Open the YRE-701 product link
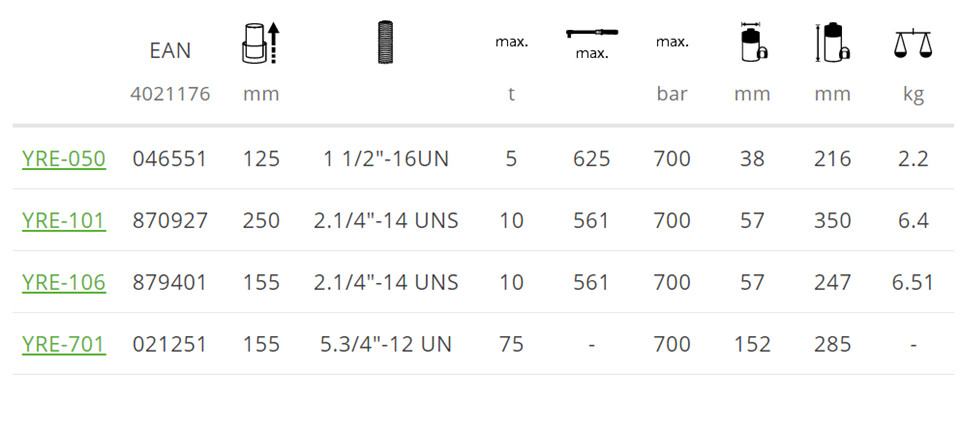The height and width of the screenshot is (425, 960). (64, 344)
